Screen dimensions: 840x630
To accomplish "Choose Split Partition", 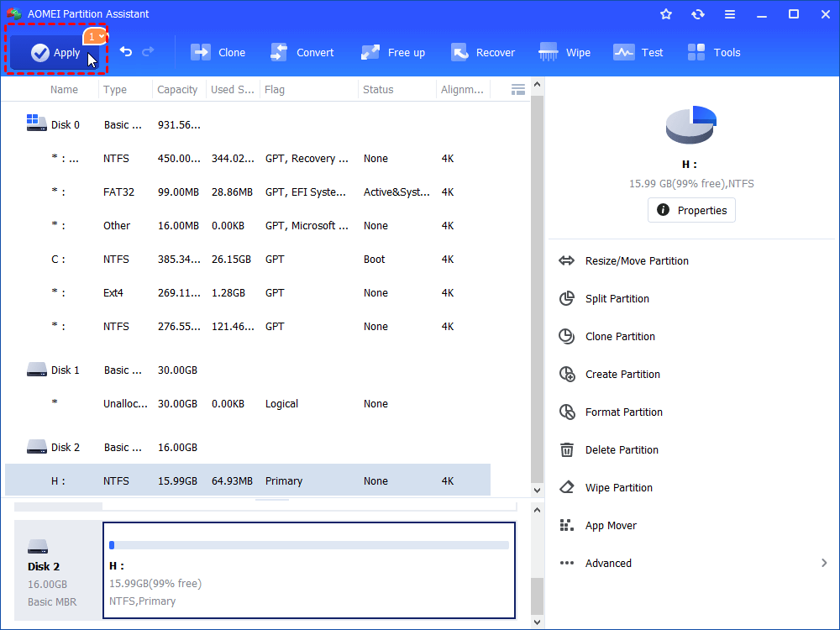I will click(x=617, y=298).
